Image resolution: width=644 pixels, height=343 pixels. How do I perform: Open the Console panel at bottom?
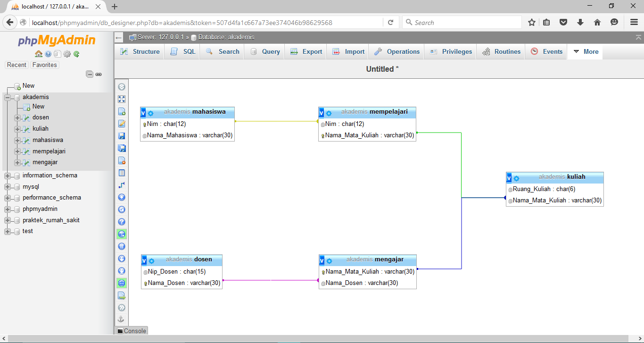click(x=131, y=331)
